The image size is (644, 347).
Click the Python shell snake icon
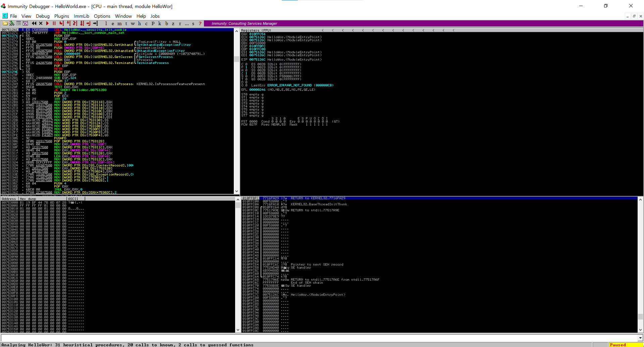pyautogui.click(x=12, y=23)
